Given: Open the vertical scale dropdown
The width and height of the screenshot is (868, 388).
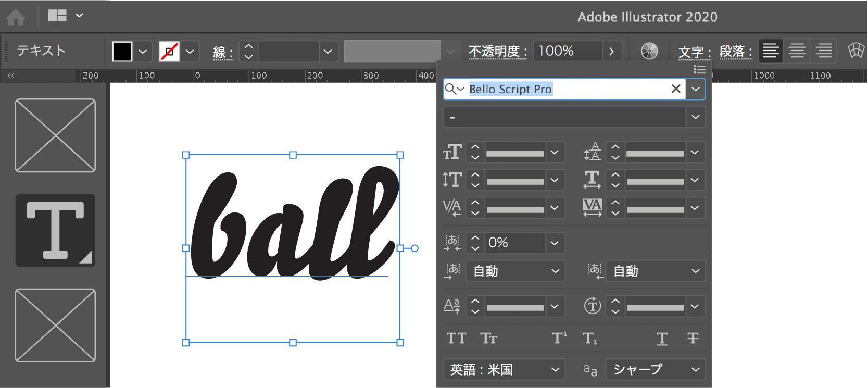Looking at the screenshot, I should click(555, 180).
